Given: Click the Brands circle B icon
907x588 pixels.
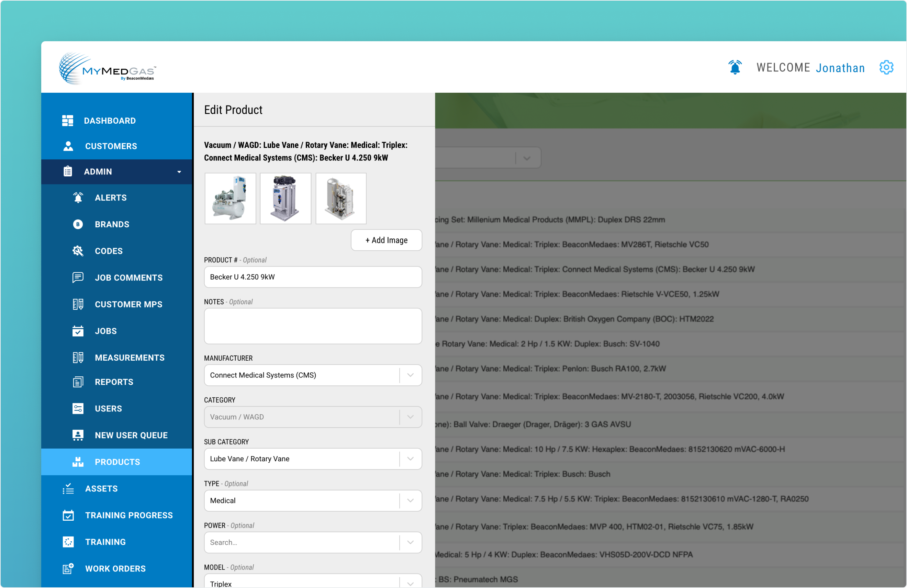Looking at the screenshot, I should tap(78, 225).
